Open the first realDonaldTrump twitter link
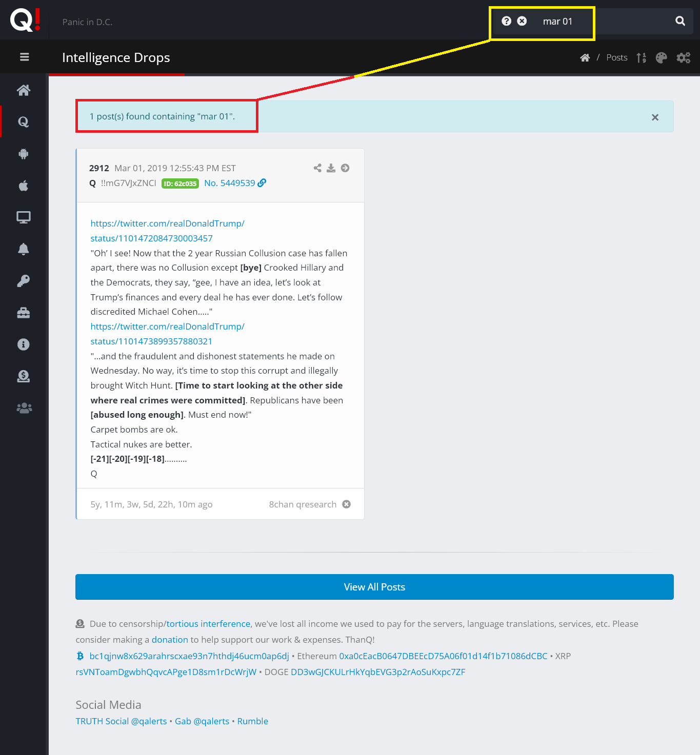 click(168, 231)
